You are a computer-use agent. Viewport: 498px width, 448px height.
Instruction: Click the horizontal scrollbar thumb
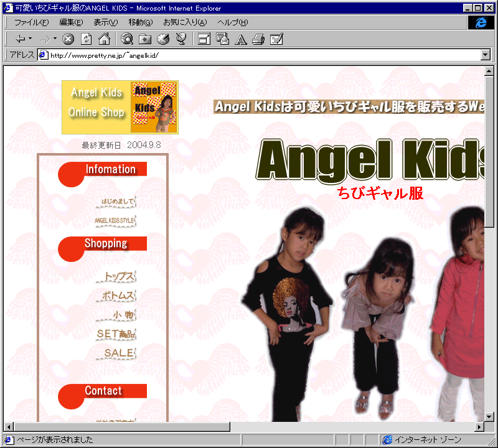click(x=122, y=427)
